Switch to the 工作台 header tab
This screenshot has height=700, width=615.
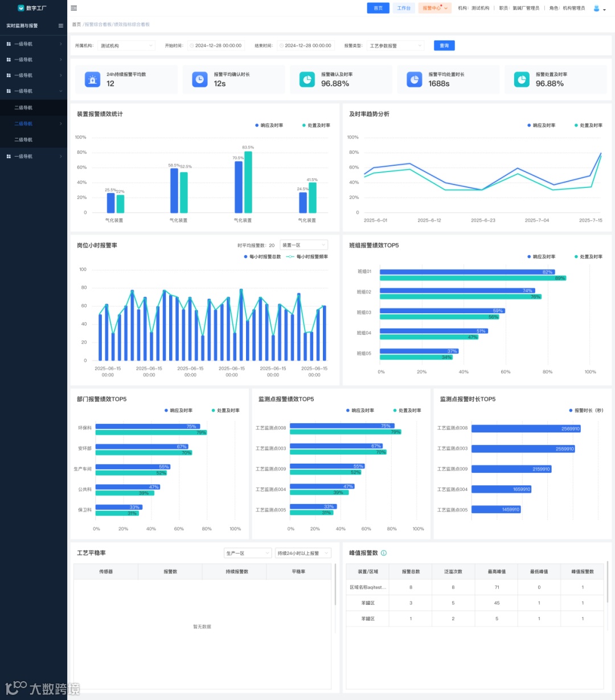click(x=404, y=8)
